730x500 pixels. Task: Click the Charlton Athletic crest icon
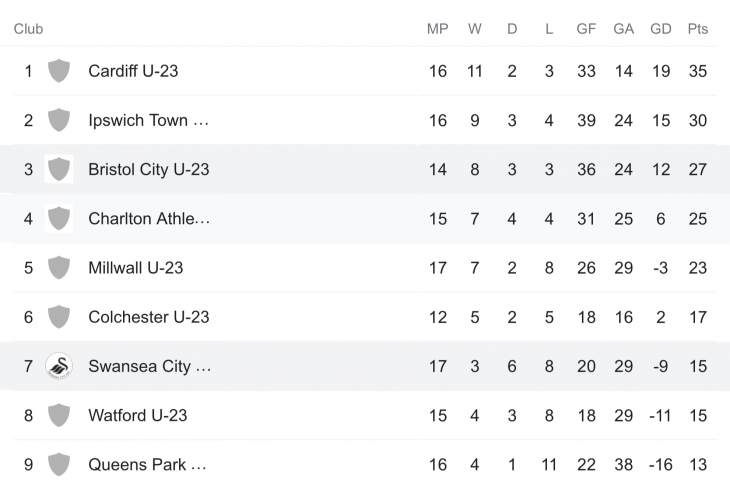click(59, 218)
